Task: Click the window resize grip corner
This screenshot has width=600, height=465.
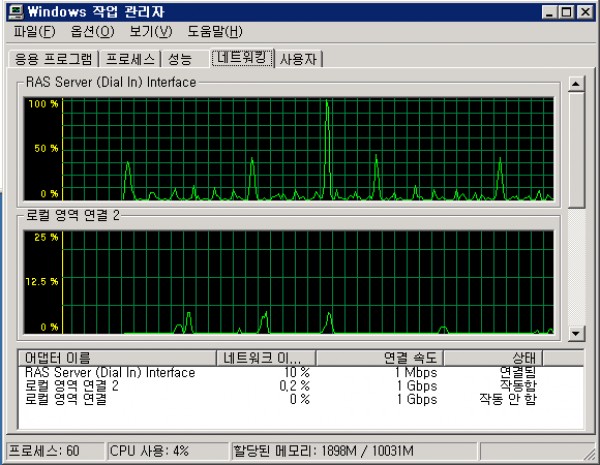Action: click(589, 454)
